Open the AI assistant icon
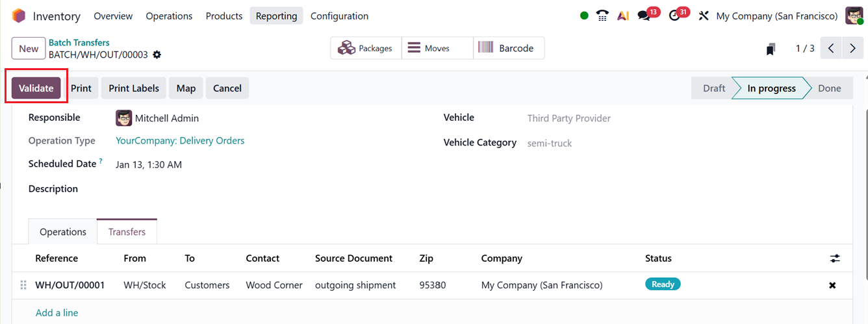Viewport: 868px width, 324px height. tap(623, 16)
